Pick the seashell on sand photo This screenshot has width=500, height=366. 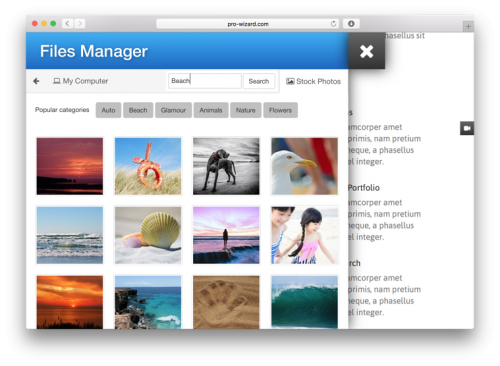click(148, 235)
